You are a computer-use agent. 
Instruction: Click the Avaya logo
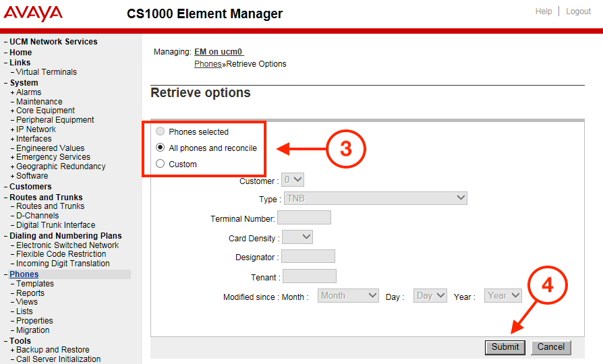tap(33, 13)
